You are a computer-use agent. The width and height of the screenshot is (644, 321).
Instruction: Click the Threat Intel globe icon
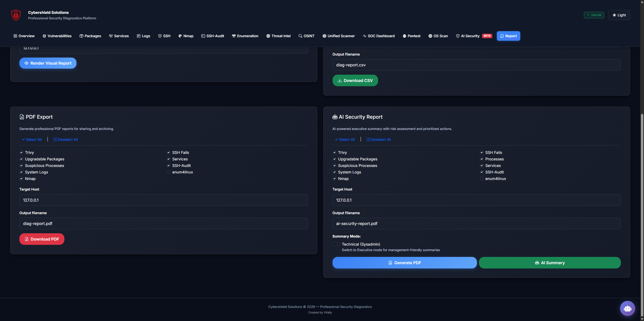(x=268, y=36)
